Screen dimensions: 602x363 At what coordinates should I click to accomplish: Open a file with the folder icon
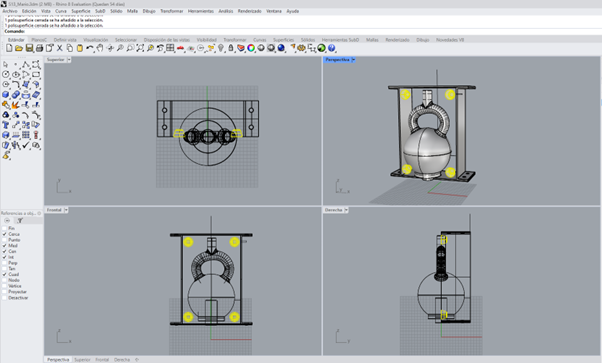pos(19,48)
